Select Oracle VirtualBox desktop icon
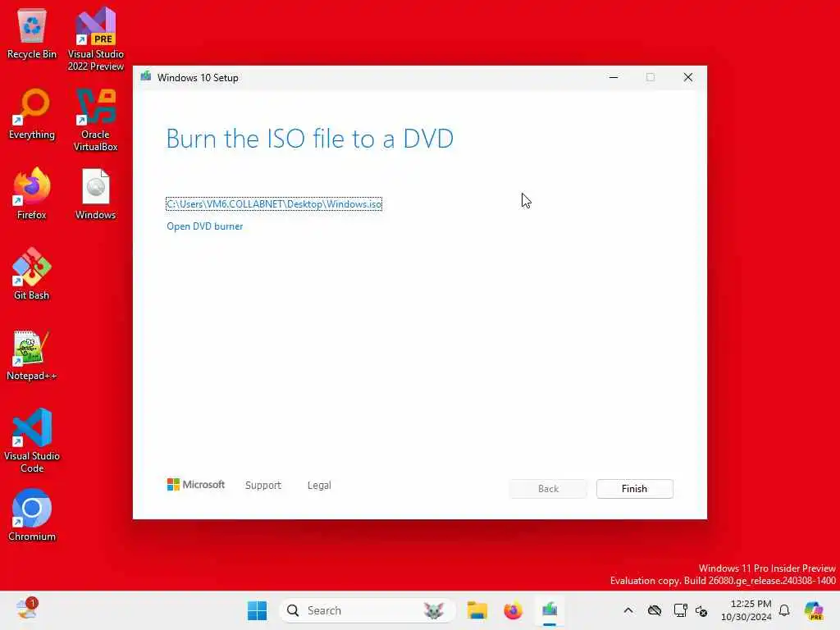The image size is (840, 630). 96,120
